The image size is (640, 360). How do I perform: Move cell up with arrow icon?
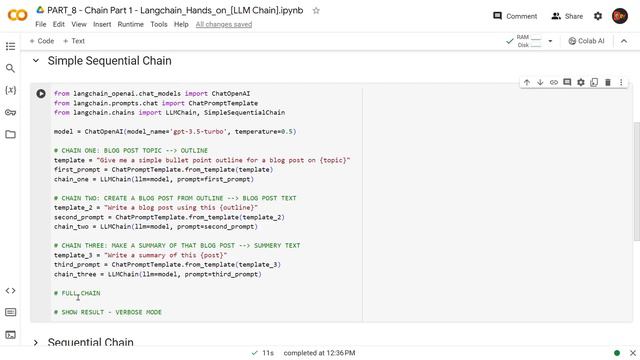pyautogui.click(x=527, y=82)
